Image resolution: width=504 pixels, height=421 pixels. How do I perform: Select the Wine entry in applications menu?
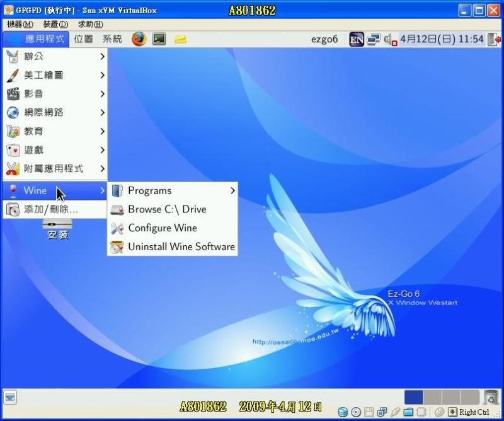[x=55, y=191]
